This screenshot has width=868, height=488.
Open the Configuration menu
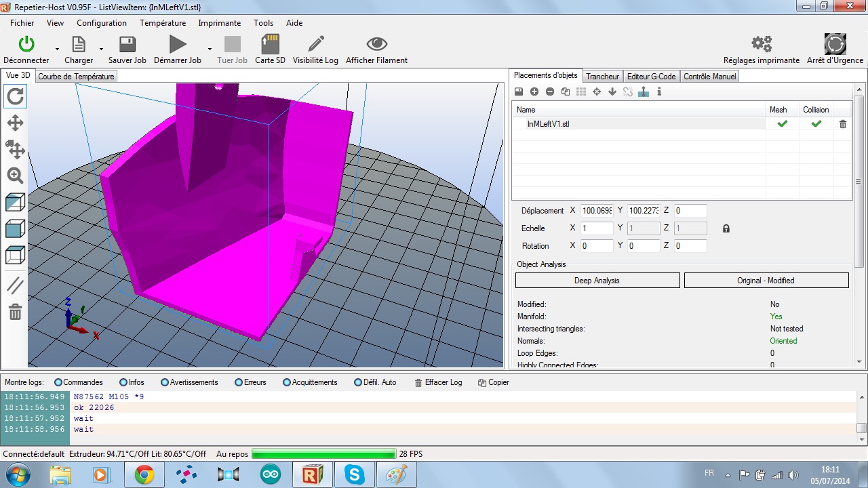click(102, 23)
